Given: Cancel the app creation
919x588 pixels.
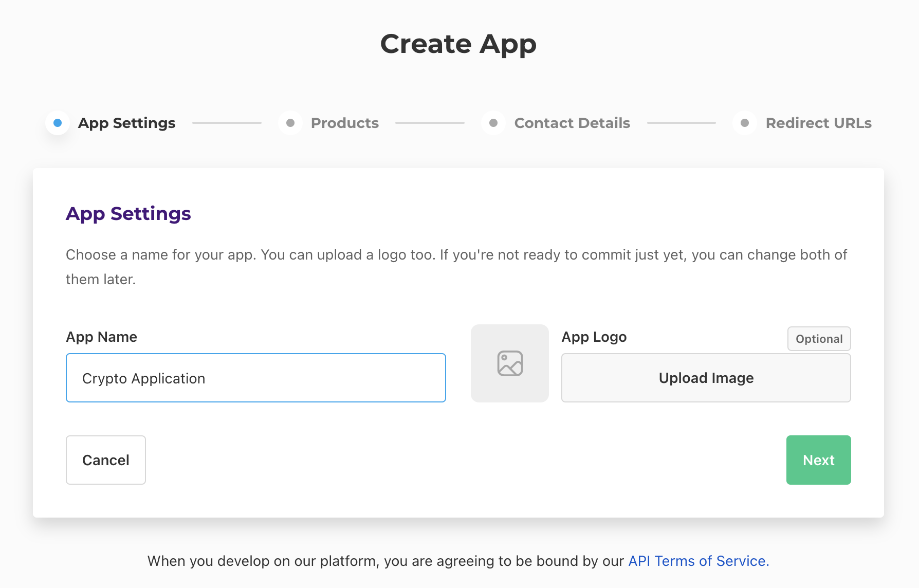Looking at the screenshot, I should (x=106, y=460).
